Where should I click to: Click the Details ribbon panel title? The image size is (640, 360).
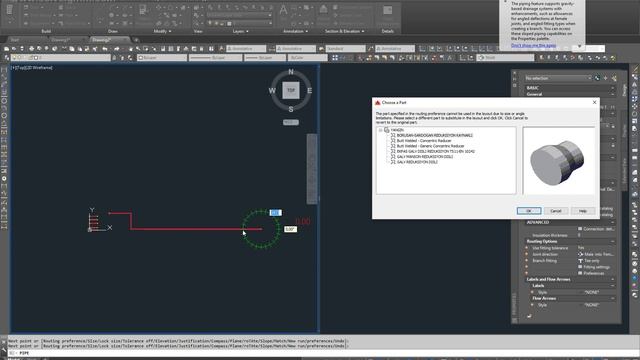point(387,31)
